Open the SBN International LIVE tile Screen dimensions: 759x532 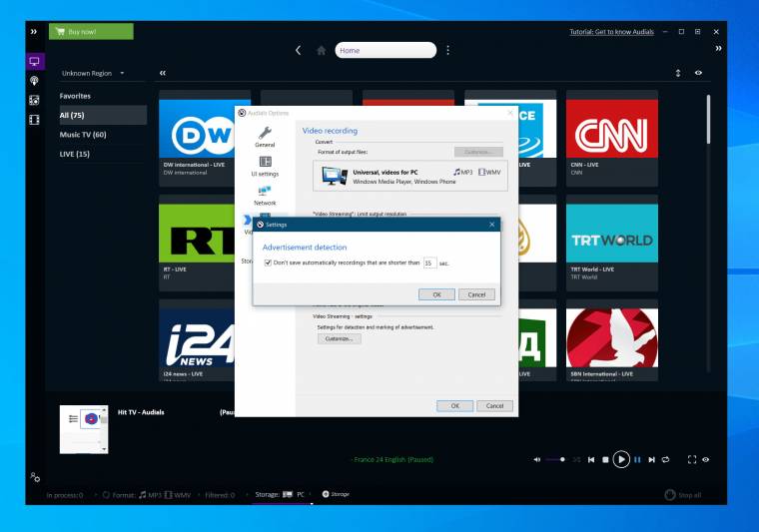612,340
